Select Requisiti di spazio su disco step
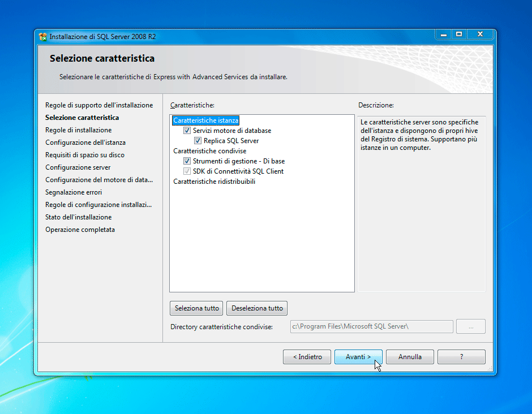532x414 pixels. (85, 155)
